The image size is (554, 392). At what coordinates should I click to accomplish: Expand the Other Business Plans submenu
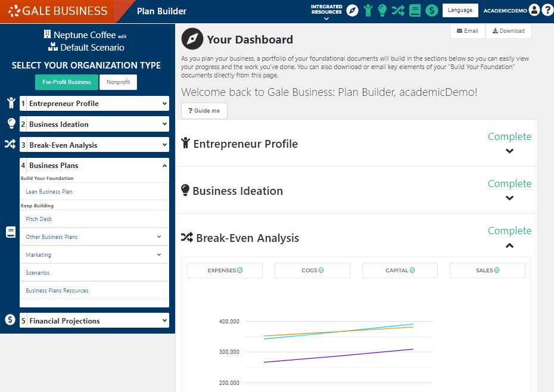[x=94, y=237]
